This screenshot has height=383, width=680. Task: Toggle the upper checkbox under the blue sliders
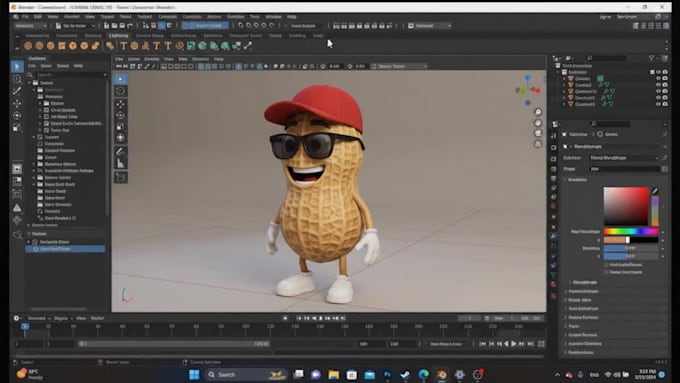tap(606, 265)
